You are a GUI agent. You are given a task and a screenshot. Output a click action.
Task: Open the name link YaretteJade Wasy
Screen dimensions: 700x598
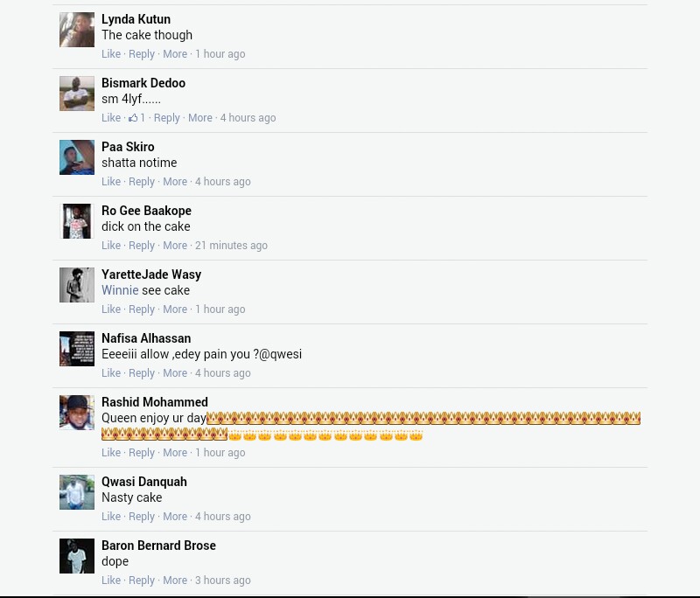[x=151, y=275]
